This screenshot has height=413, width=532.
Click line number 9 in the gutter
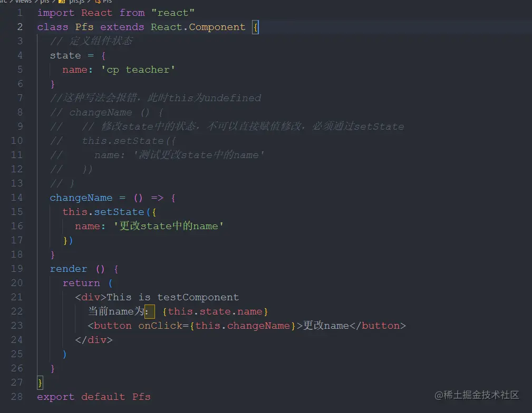tap(20, 126)
